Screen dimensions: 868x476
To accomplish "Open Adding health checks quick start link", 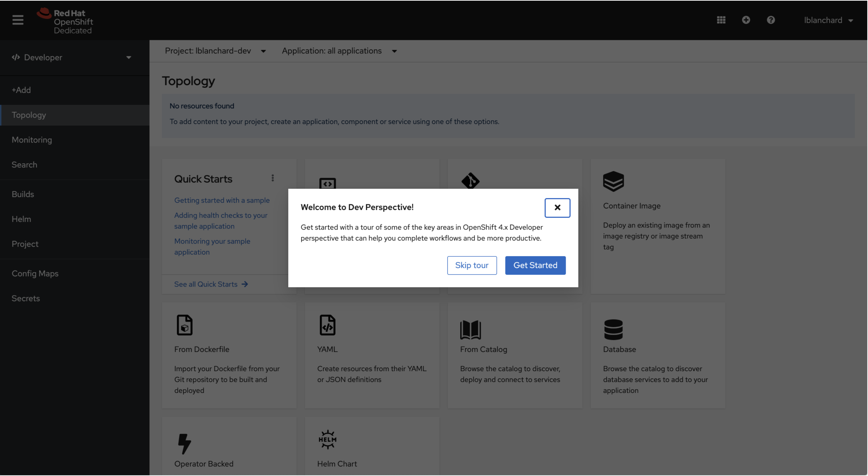I will 221,221.
